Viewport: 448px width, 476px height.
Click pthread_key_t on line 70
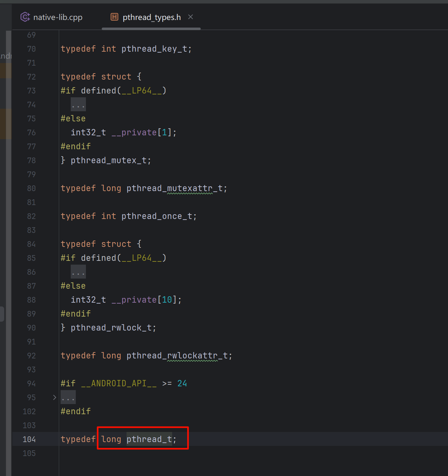pos(154,49)
